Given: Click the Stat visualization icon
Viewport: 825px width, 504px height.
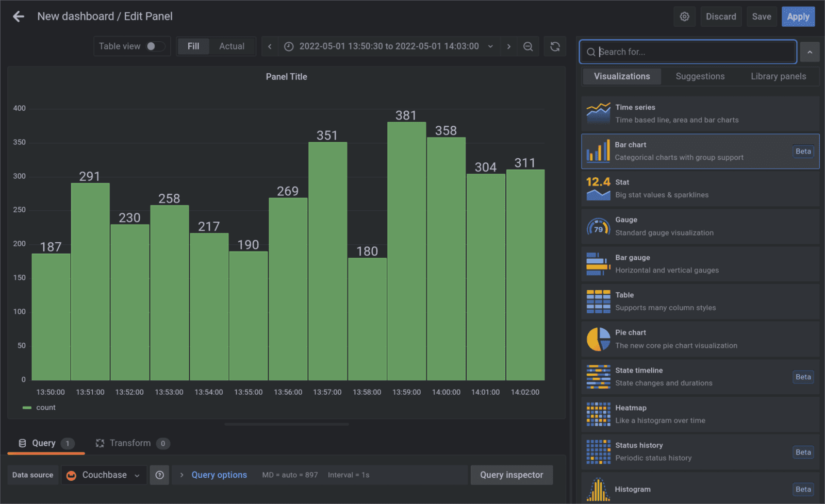Looking at the screenshot, I should [x=598, y=188].
